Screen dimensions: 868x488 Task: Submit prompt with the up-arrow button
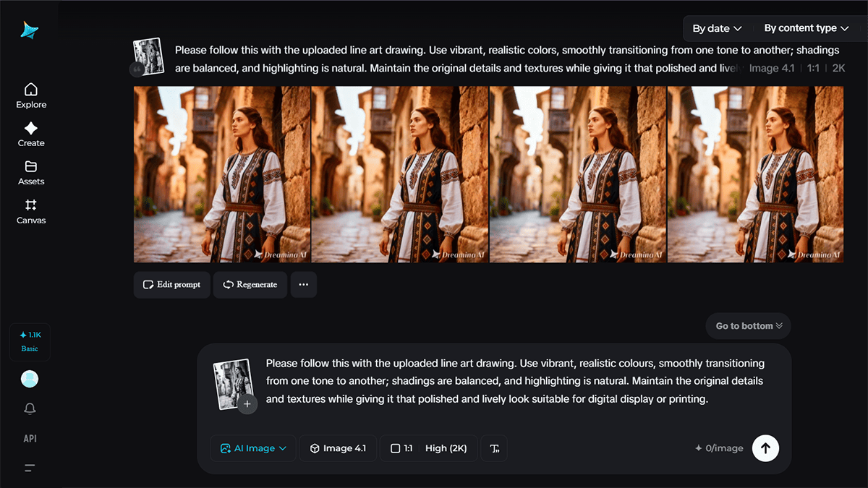click(765, 448)
